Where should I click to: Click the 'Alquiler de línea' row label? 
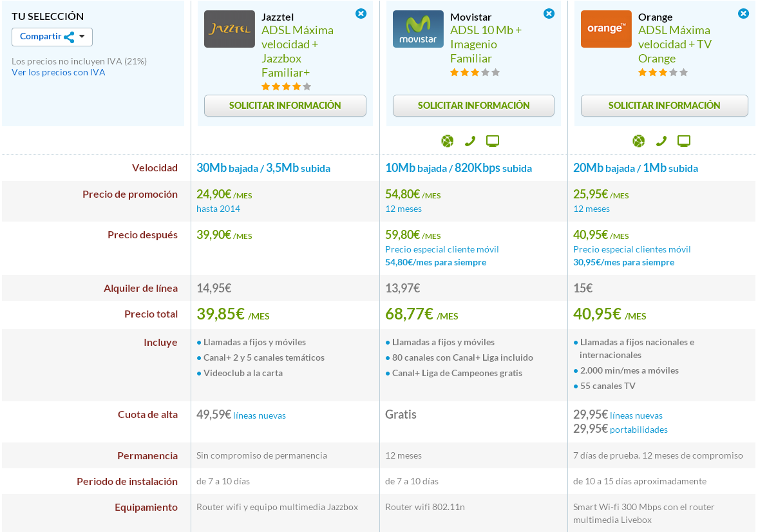[140, 289]
